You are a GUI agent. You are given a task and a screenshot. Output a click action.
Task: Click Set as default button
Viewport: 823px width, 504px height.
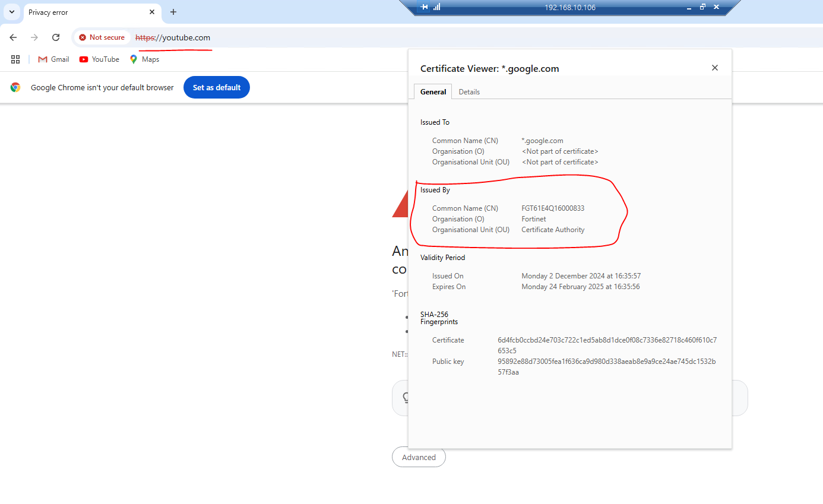pyautogui.click(x=217, y=87)
